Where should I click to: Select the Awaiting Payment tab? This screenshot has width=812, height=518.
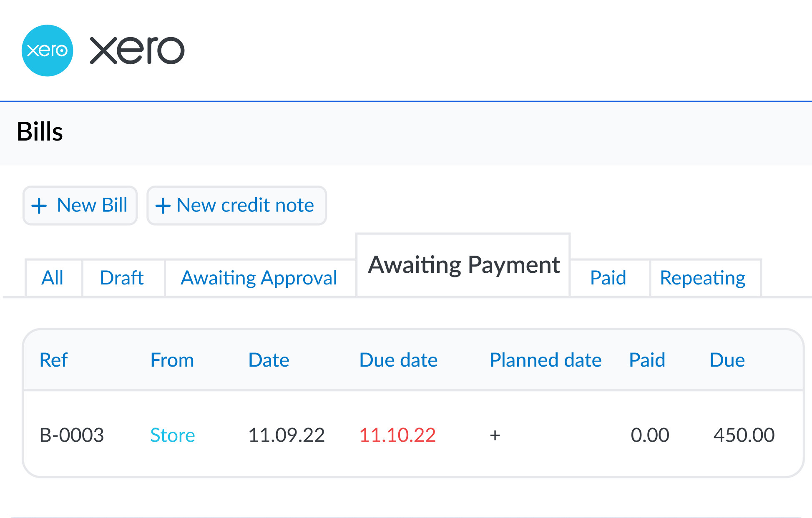(463, 265)
